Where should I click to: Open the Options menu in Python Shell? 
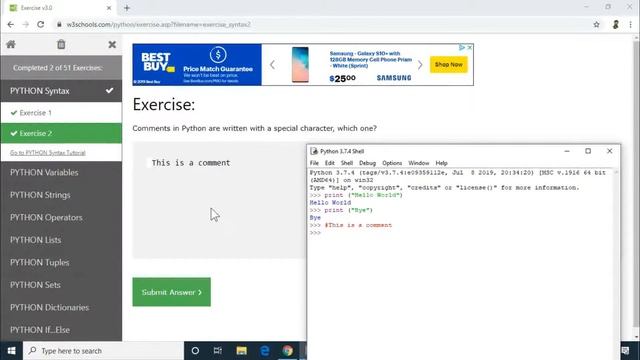click(x=392, y=163)
